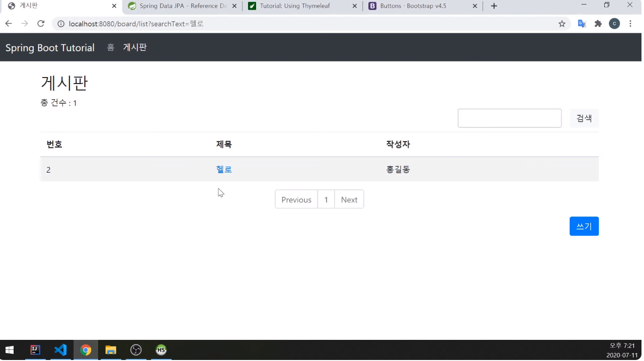Select page 1 in pagination
644x361 pixels.
326,199
